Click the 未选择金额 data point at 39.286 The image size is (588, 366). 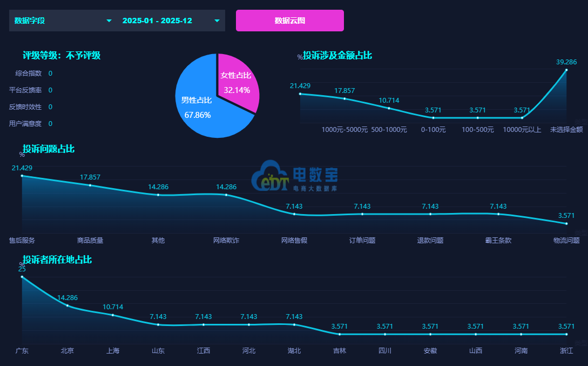pyautogui.click(x=566, y=70)
